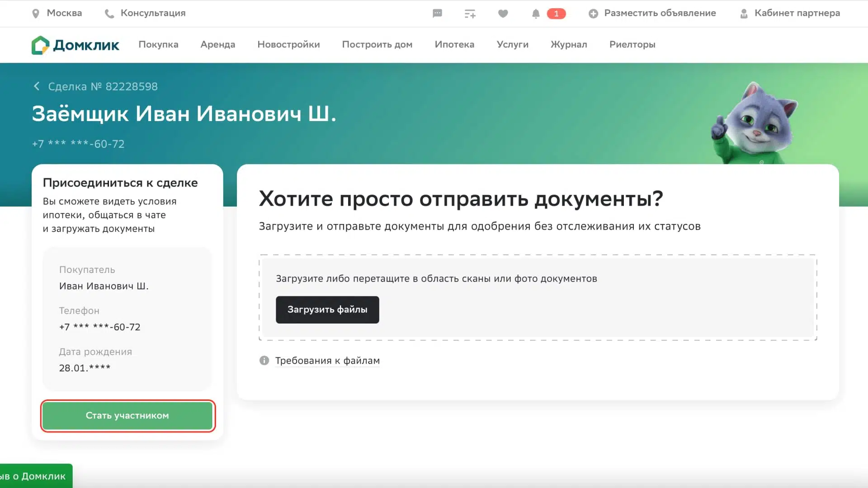
Task: Click the Разместить объявление plus icon
Action: 592,13
